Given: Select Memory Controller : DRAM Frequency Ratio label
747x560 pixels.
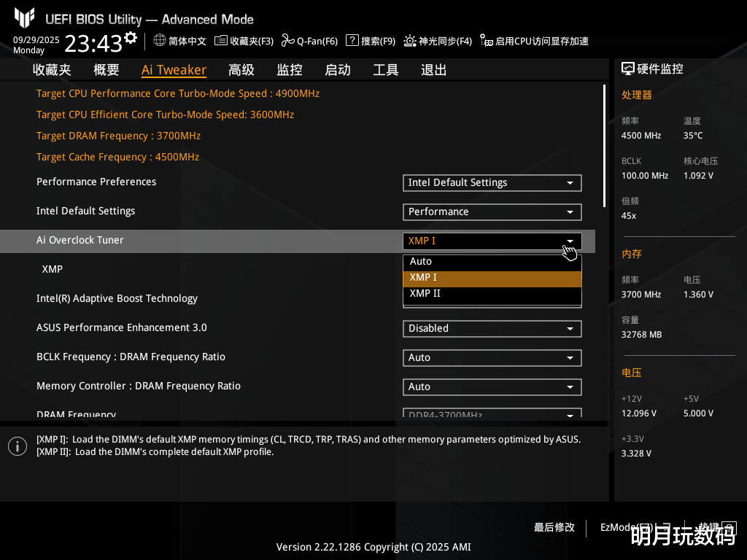Looking at the screenshot, I should pyautogui.click(x=138, y=386).
